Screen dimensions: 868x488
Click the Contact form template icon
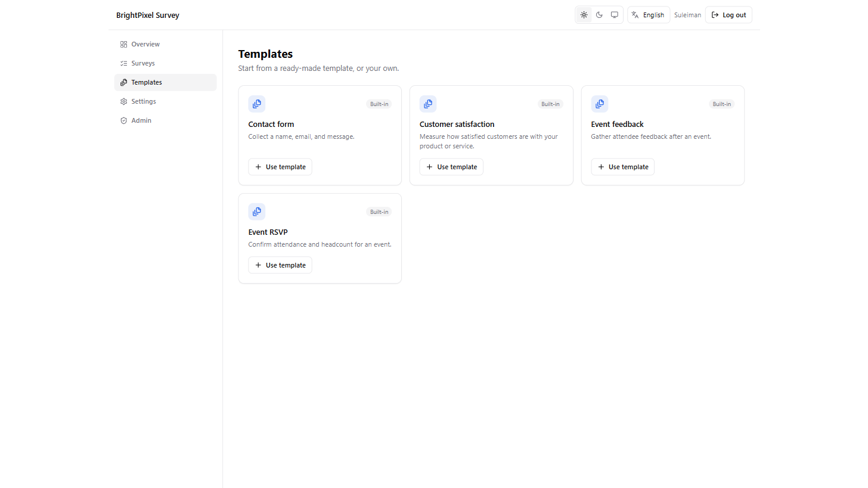(x=257, y=104)
